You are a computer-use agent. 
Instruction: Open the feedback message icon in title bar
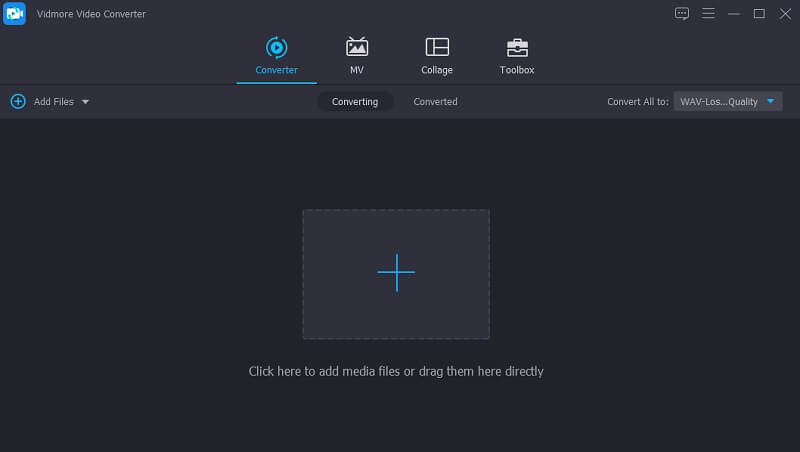pos(682,13)
